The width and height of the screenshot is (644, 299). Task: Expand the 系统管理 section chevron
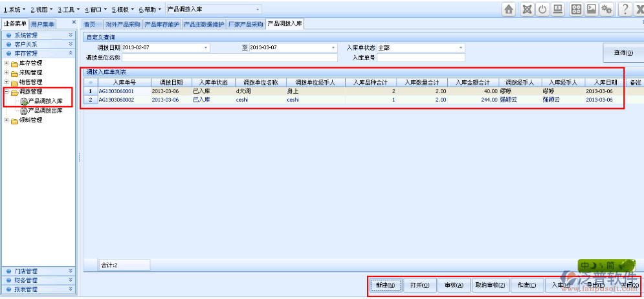[71, 35]
